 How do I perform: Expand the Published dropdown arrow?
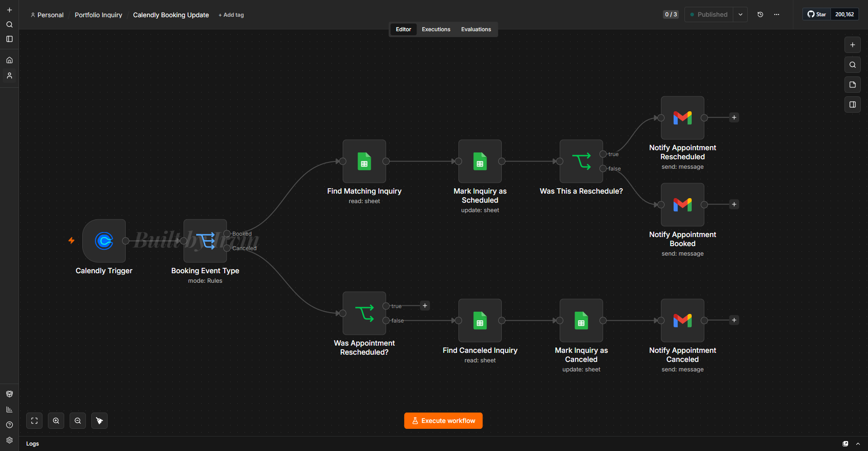(x=741, y=14)
